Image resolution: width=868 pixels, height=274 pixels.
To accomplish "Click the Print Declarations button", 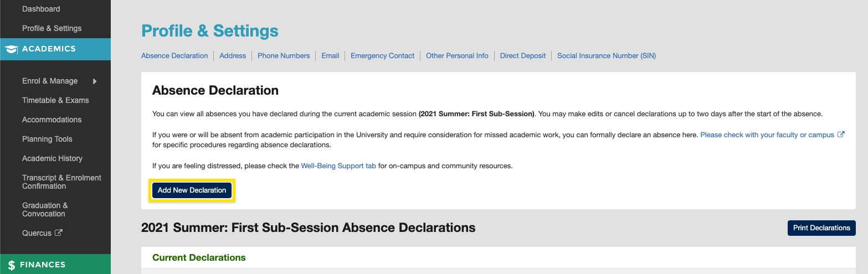I will coord(821,228).
